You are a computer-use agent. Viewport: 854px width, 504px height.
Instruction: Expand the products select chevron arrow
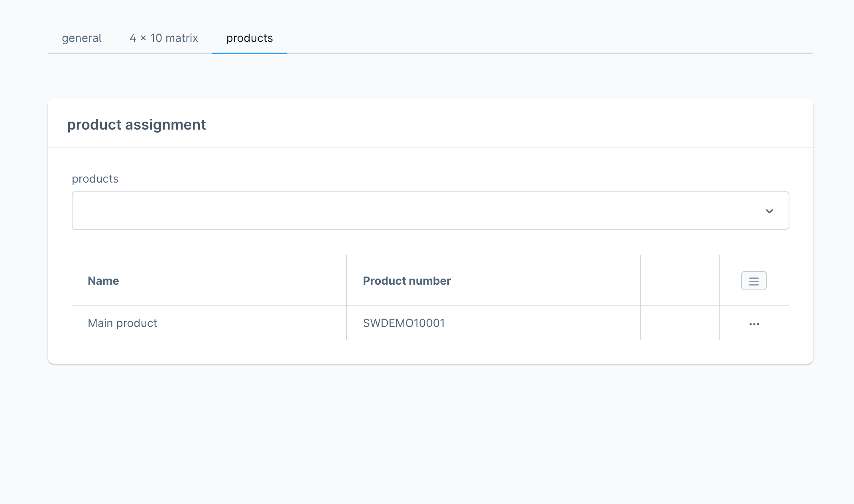tap(769, 211)
